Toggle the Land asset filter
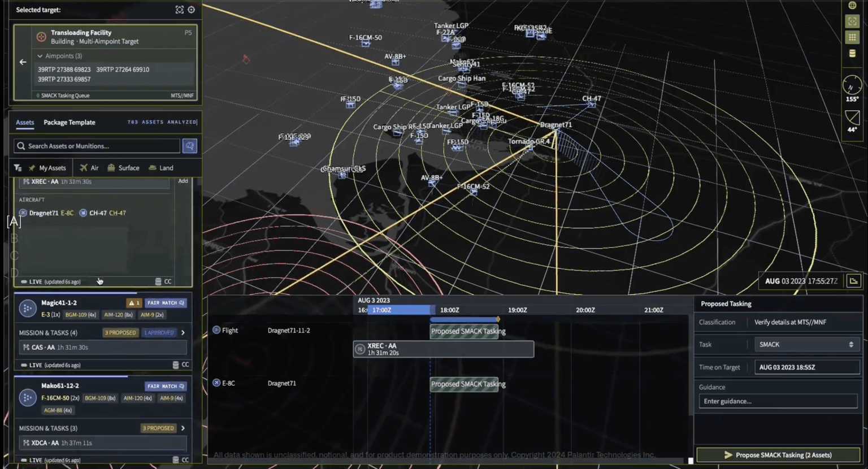 coord(161,167)
